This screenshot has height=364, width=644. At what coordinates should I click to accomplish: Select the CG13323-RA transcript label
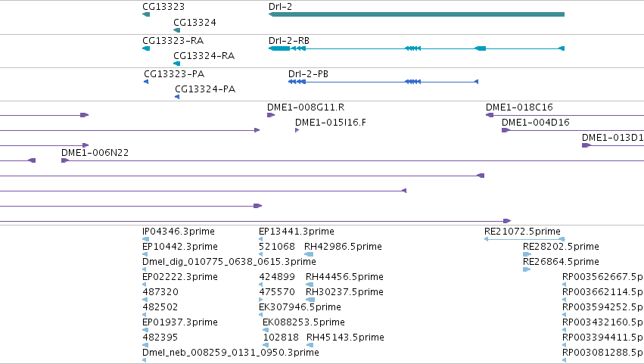tap(173, 41)
